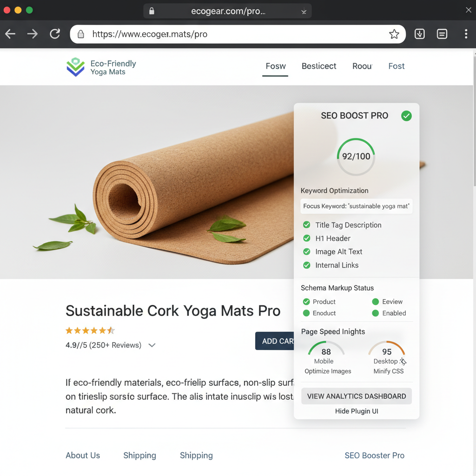Click the wand icon next to Desktop

tap(403, 361)
